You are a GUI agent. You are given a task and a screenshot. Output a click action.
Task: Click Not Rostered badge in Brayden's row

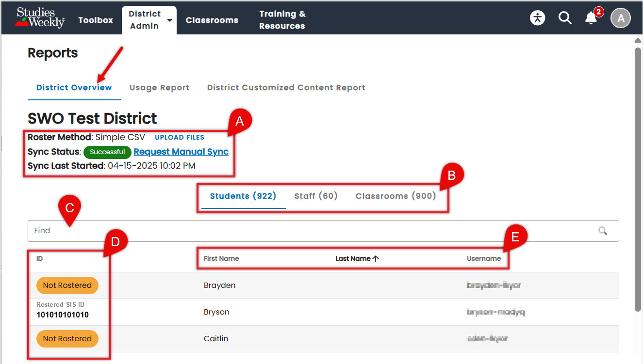point(67,285)
